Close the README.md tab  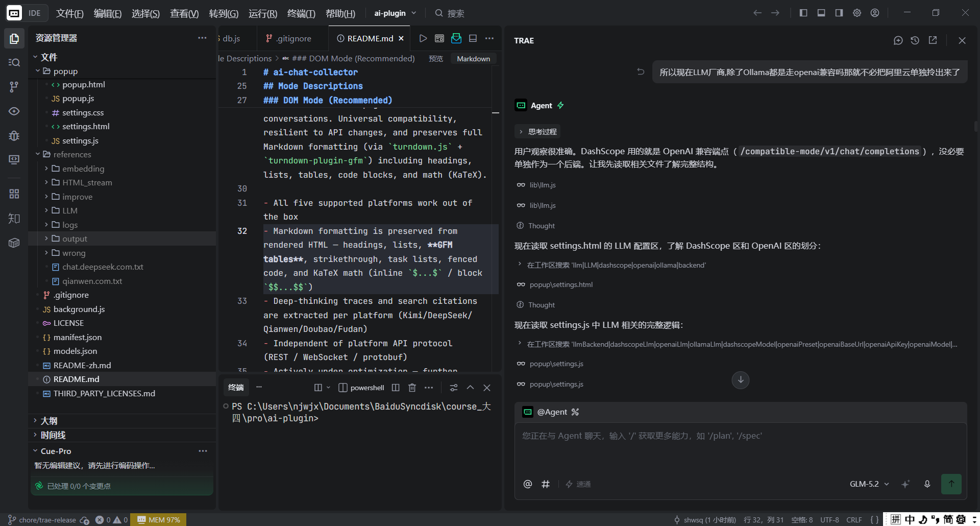[401, 38]
